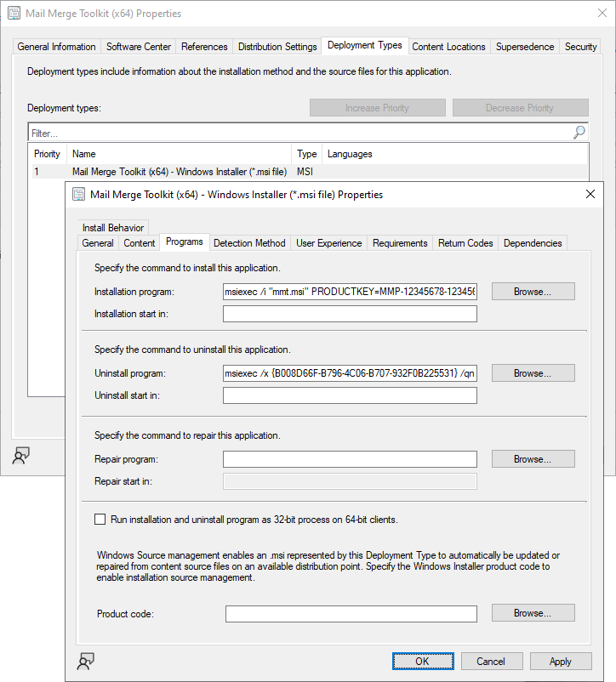The height and width of the screenshot is (682, 616).
Task: Open the Content tab
Action: click(x=140, y=242)
